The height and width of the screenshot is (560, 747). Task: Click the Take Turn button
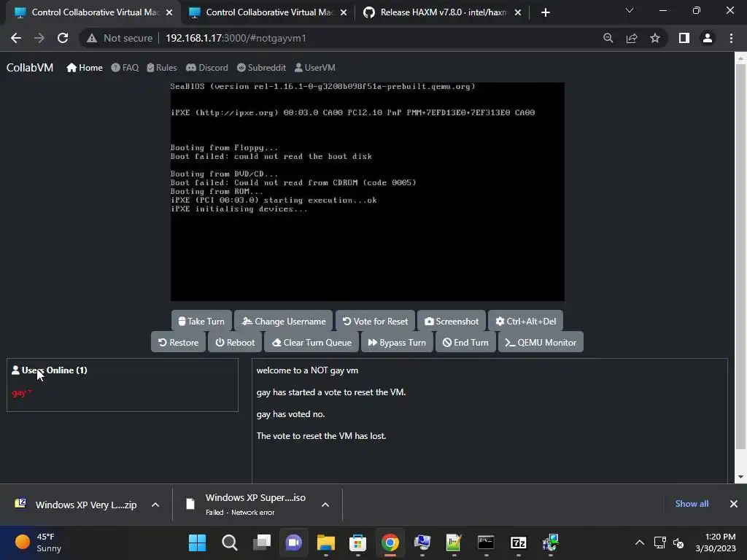coord(201,321)
